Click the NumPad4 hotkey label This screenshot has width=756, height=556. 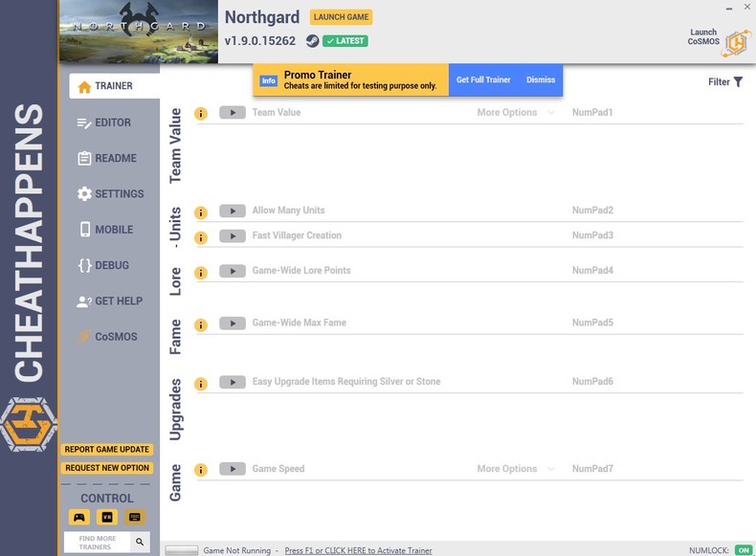pos(592,271)
